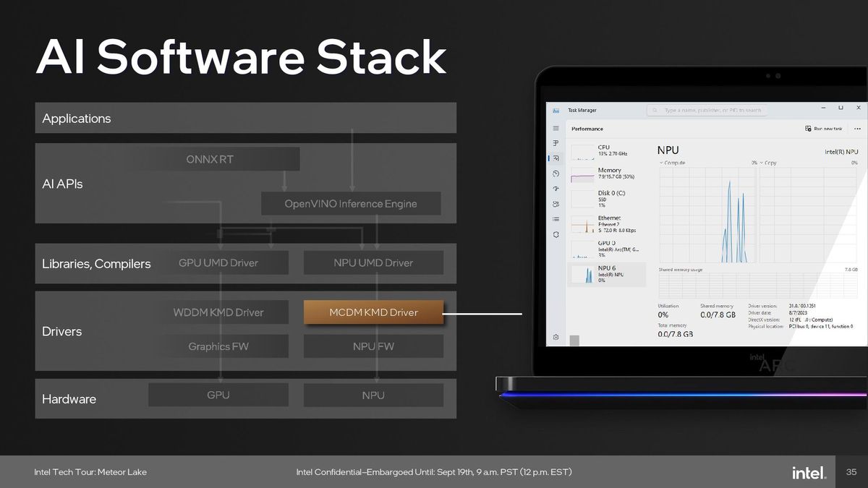This screenshot has height=488, width=868.
Task: Open the Services sidebar icon
Action: point(556,234)
